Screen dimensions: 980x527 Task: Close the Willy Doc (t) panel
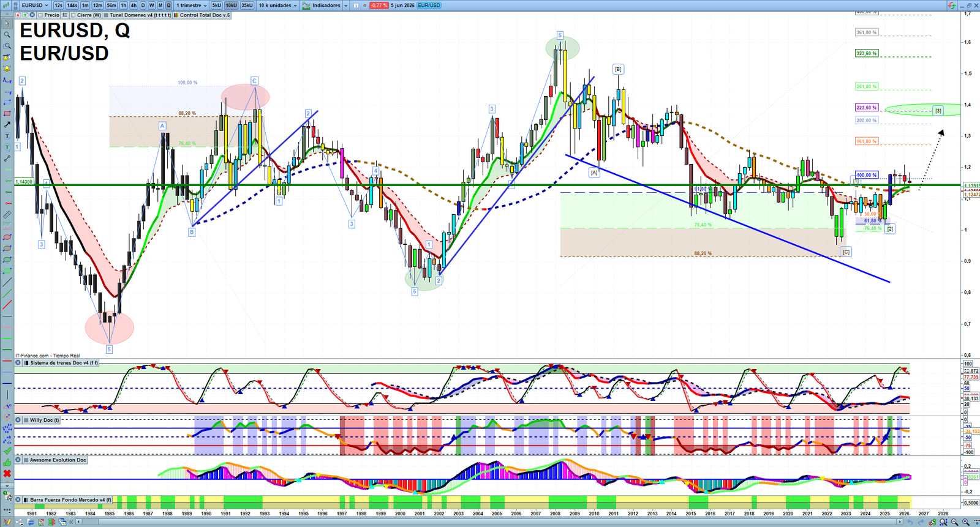pos(18,420)
